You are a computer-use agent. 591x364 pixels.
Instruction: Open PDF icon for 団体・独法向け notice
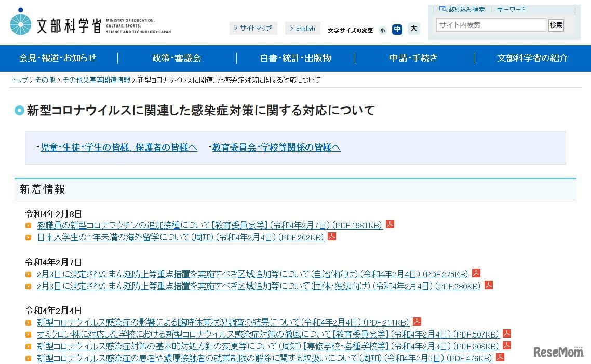pyautogui.click(x=488, y=285)
